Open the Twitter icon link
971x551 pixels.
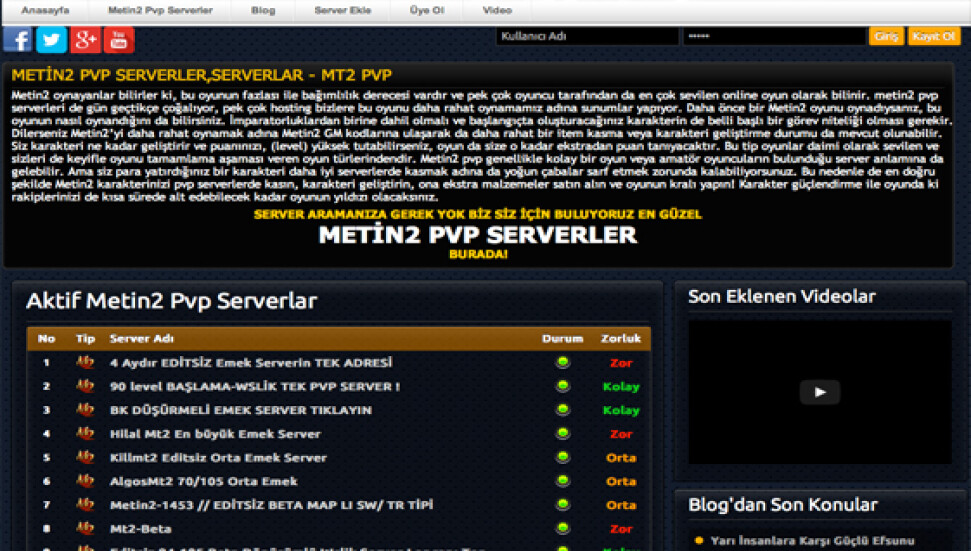pyautogui.click(x=51, y=39)
